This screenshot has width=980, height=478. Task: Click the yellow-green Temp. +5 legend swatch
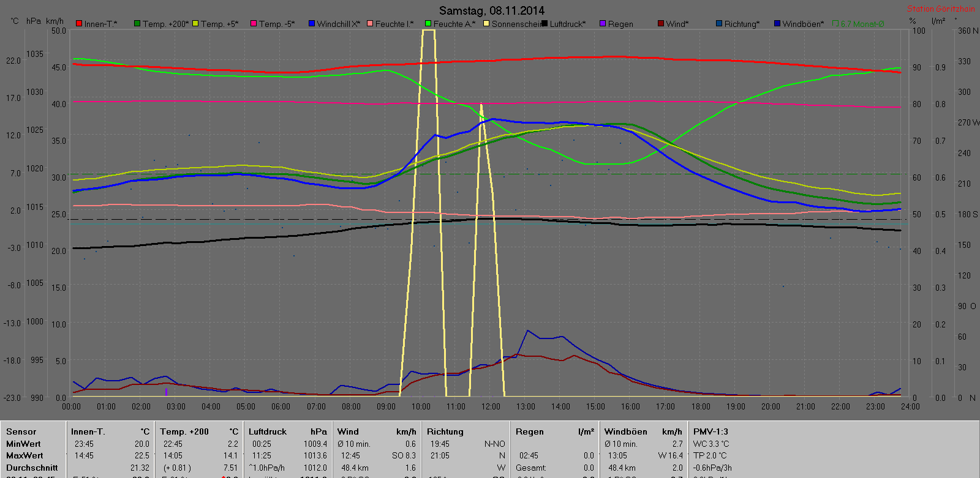click(195, 24)
